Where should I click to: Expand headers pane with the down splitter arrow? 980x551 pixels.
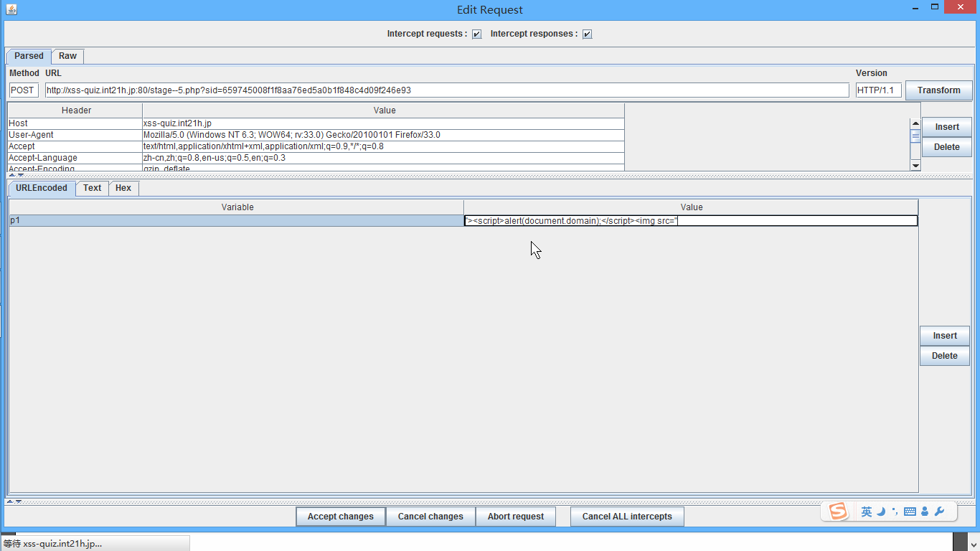(x=20, y=175)
